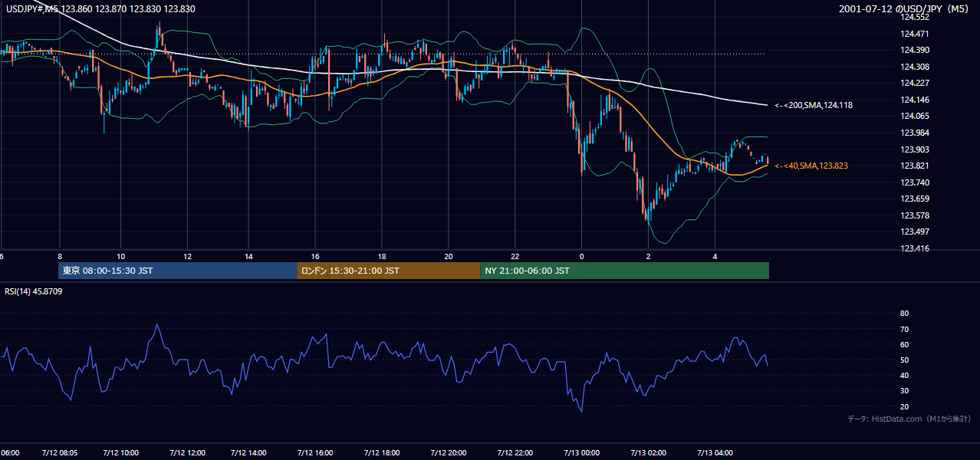Click the price scale value 124.471
The image size is (980, 460).
click(x=916, y=34)
